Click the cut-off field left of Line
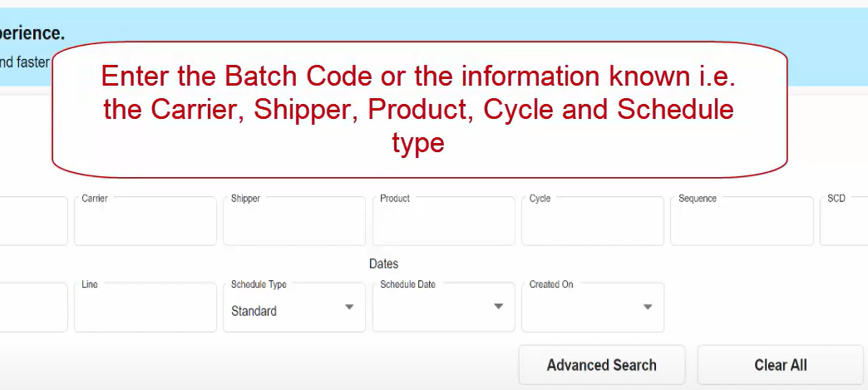868x390 pixels. 33,308
